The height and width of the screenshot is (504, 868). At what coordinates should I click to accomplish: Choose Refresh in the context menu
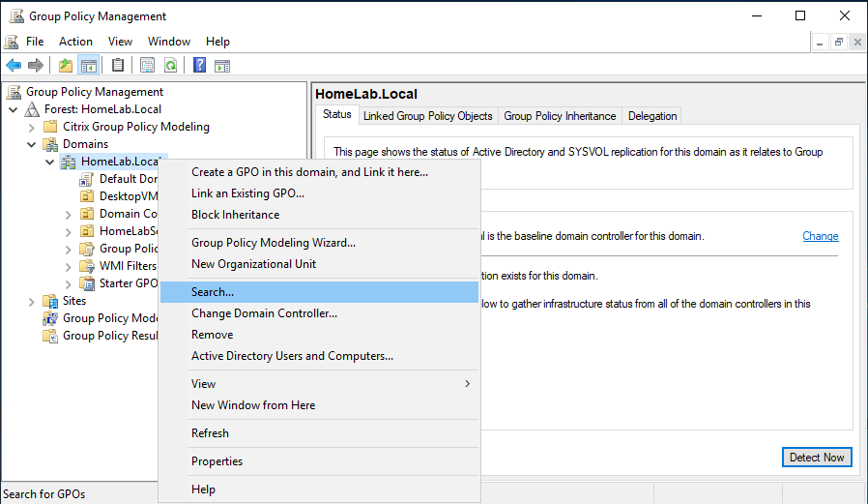click(x=319, y=433)
